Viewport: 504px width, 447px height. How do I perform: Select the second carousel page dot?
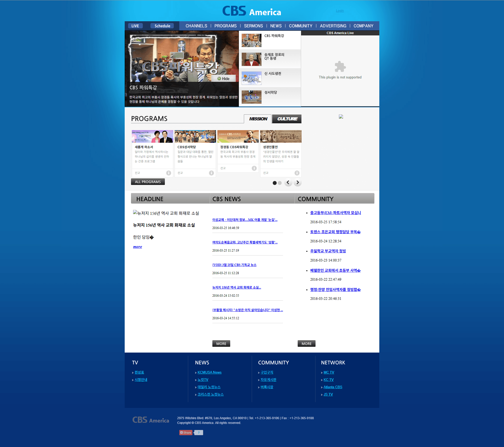point(280,183)
